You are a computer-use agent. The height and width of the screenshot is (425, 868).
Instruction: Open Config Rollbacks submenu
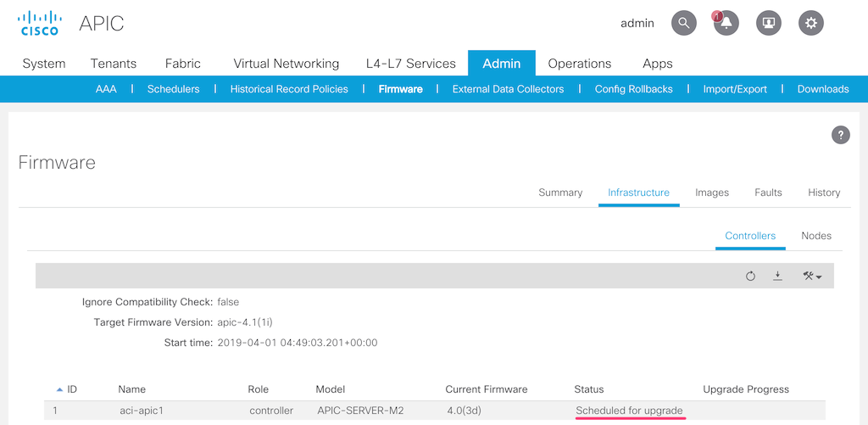point(634,89)
